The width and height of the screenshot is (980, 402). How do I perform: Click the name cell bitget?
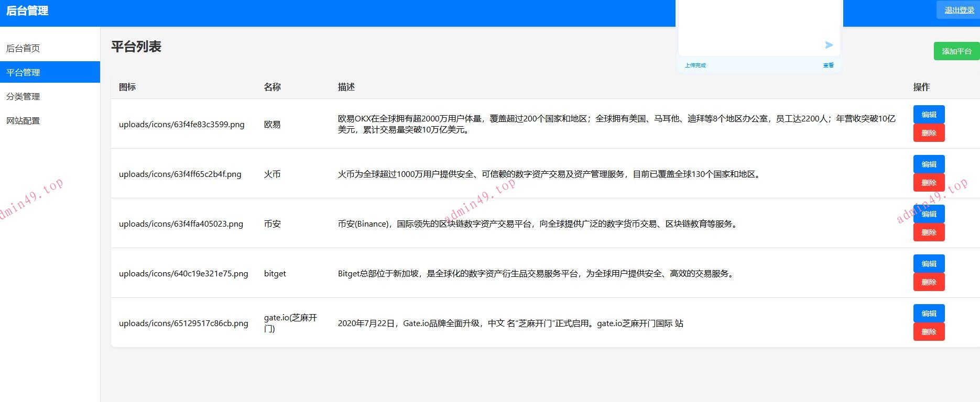(275, 274)
